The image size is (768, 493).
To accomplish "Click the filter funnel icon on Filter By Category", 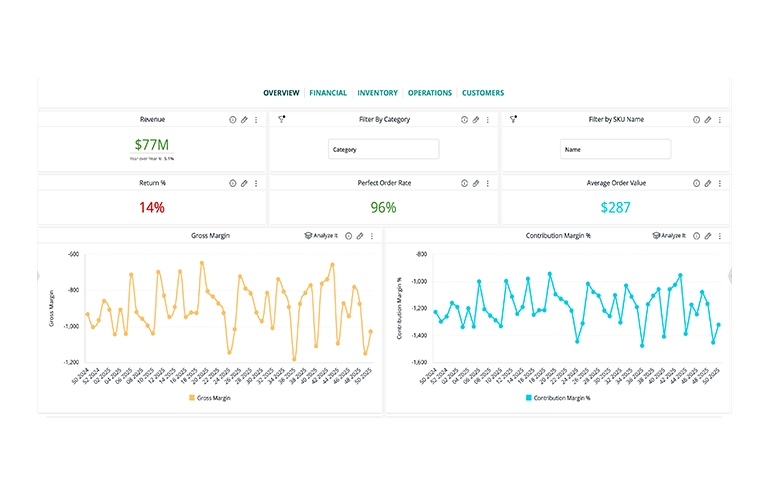I will click(282, 119).
